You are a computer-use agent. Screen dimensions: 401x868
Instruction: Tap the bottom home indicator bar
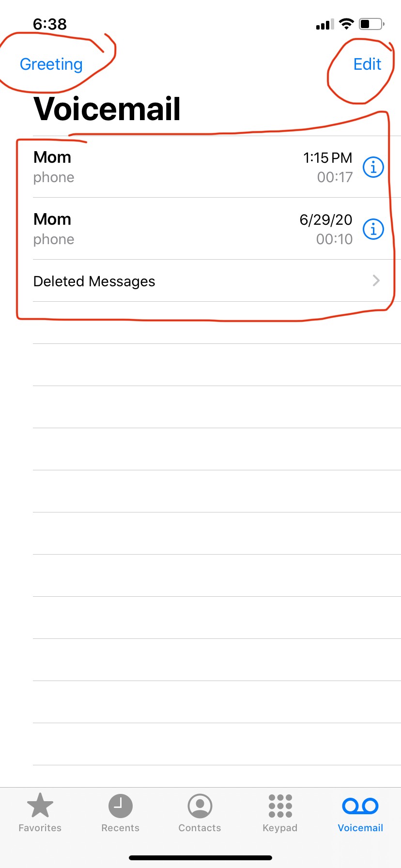point(200,858)
